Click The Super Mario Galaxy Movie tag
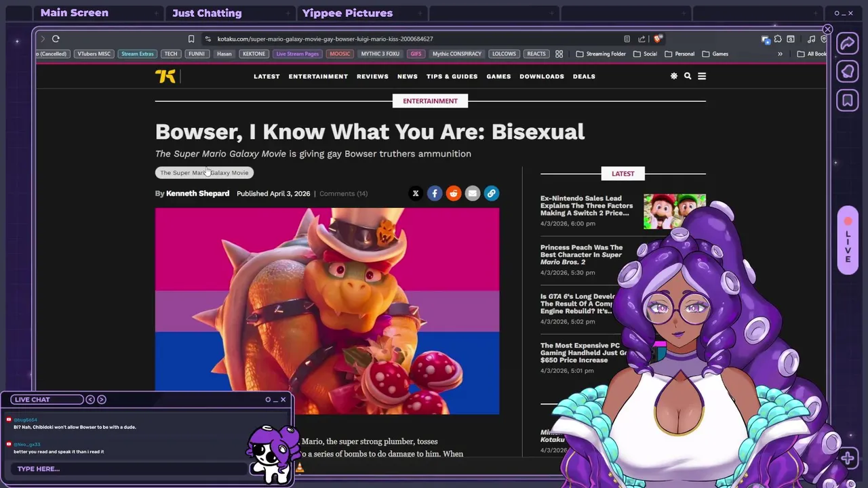 [204, 173]
